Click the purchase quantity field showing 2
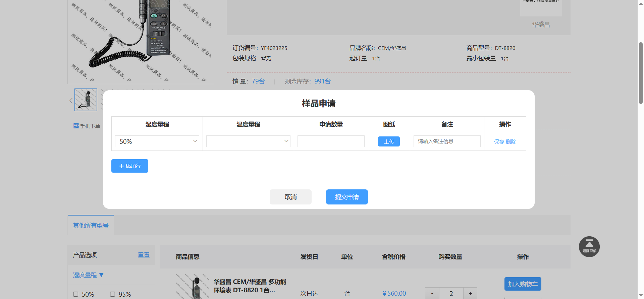 point(451,293)
